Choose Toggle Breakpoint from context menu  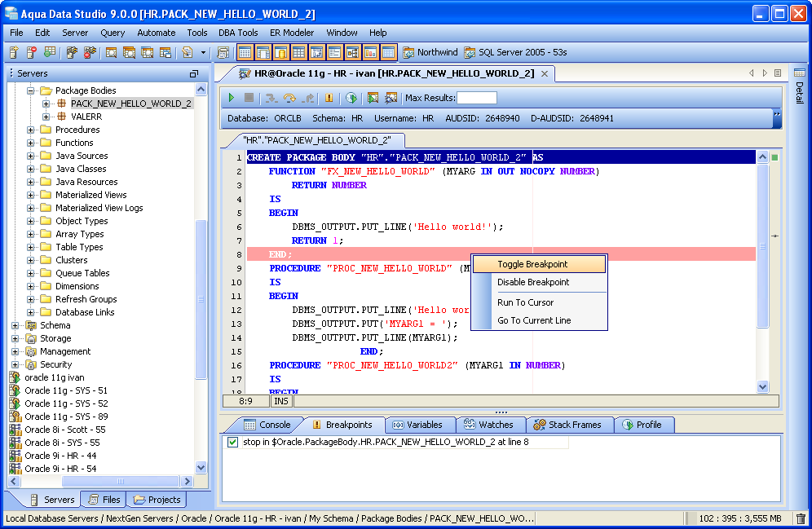coord(532,264)
